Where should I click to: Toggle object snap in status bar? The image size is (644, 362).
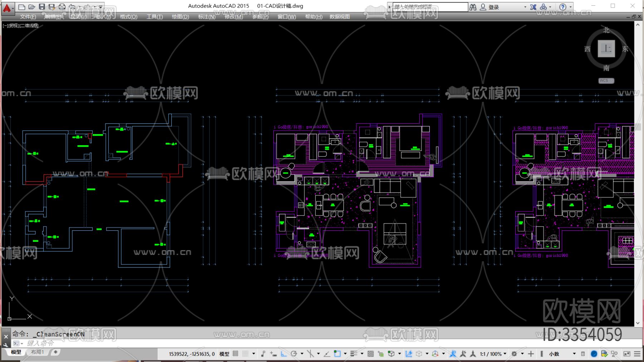pyautogui.click(x=337, y=354)
